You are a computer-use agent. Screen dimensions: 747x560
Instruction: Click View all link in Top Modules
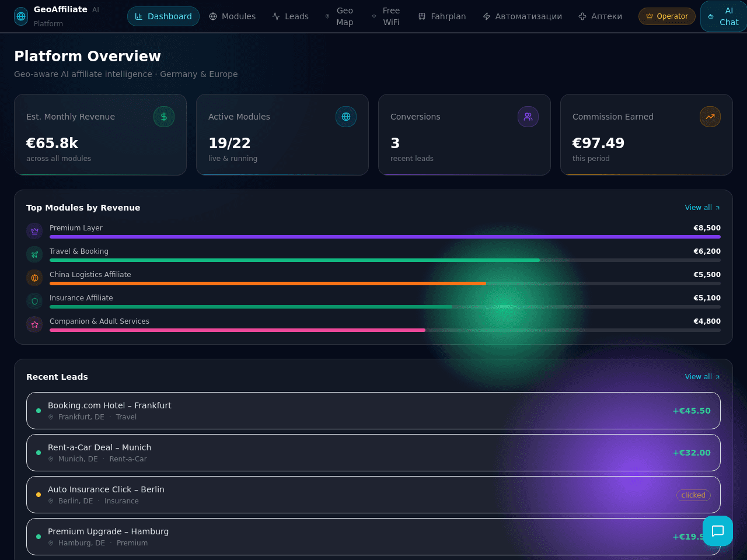(703, 208)
